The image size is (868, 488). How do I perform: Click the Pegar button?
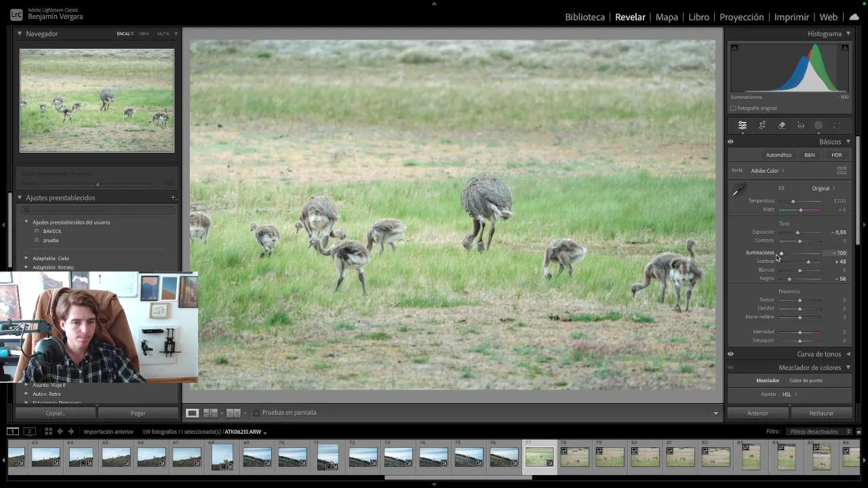pyautogui.click(x=138, y=413)
